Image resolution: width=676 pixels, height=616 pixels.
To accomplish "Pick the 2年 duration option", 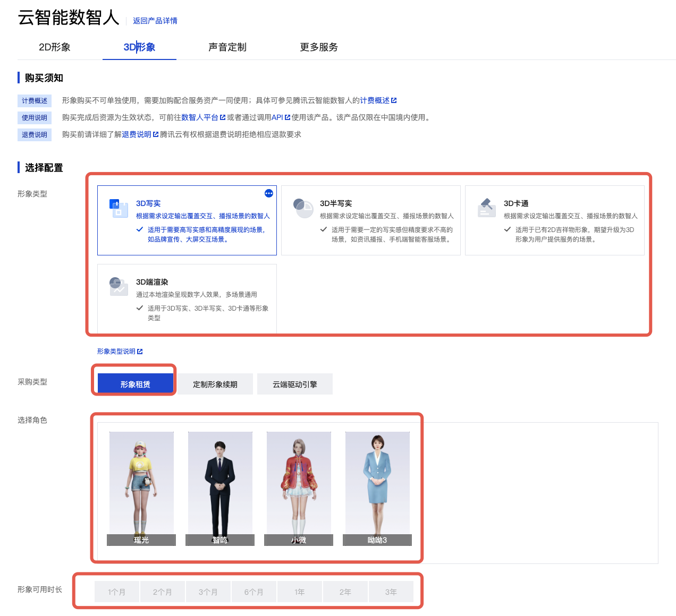I will point(345,592).
